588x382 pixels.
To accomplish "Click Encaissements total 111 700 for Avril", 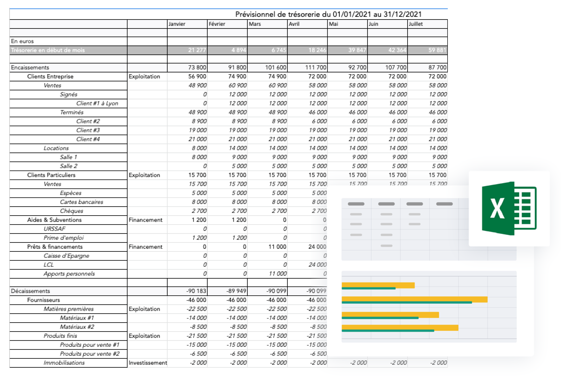I will coord(307,67).
